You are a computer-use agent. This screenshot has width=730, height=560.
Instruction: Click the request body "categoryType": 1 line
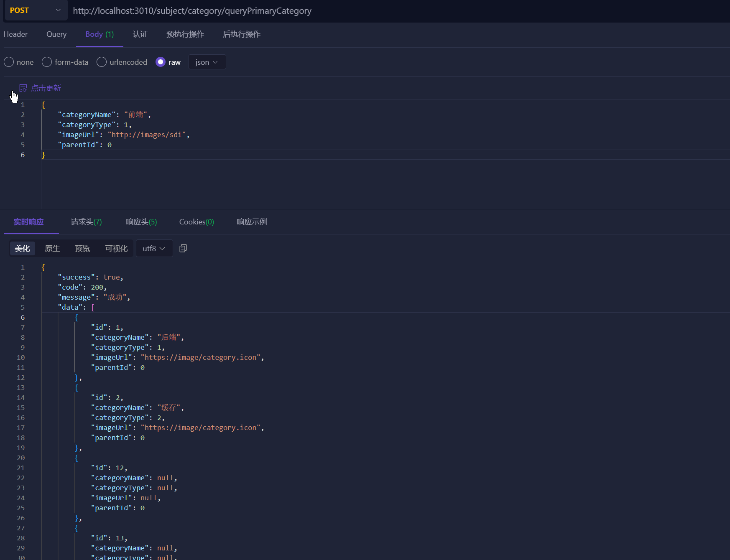pyautogui.click(x=95, y=125)
